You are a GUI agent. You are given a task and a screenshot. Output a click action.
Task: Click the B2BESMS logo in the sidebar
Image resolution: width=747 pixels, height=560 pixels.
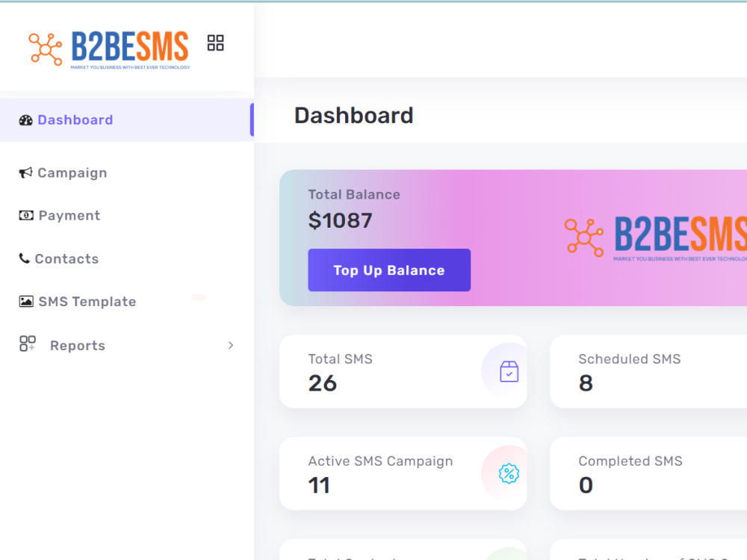109,49
